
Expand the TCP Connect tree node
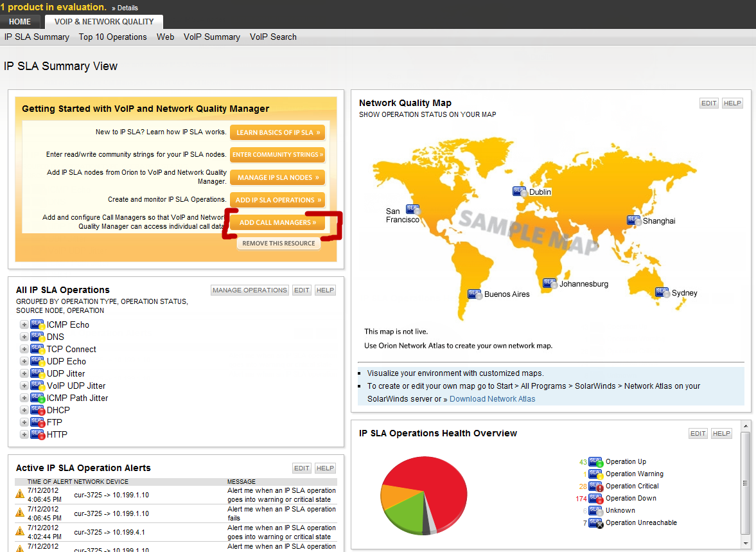click(24, 349)
